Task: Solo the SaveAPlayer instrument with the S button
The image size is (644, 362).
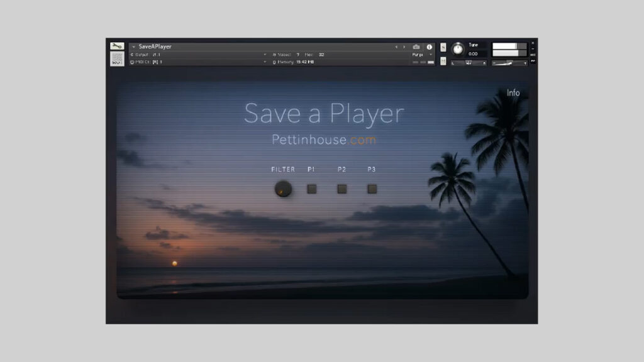Action: point(444,46)
